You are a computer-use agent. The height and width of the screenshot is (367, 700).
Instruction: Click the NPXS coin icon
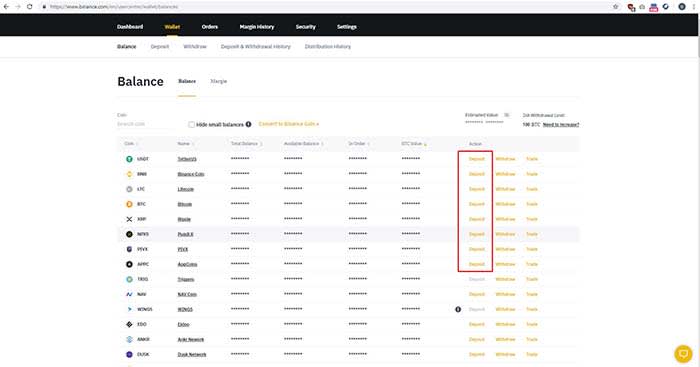pos(129,234)
